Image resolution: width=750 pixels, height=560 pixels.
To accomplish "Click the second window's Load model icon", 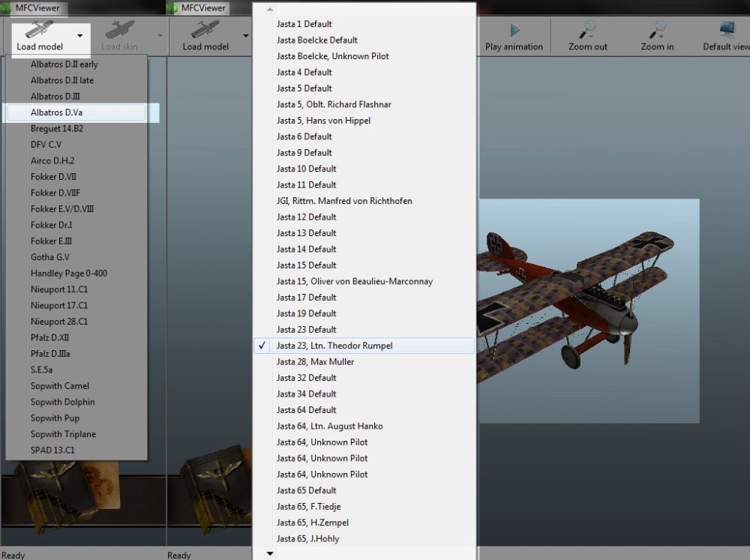I will tap(205, 30).
